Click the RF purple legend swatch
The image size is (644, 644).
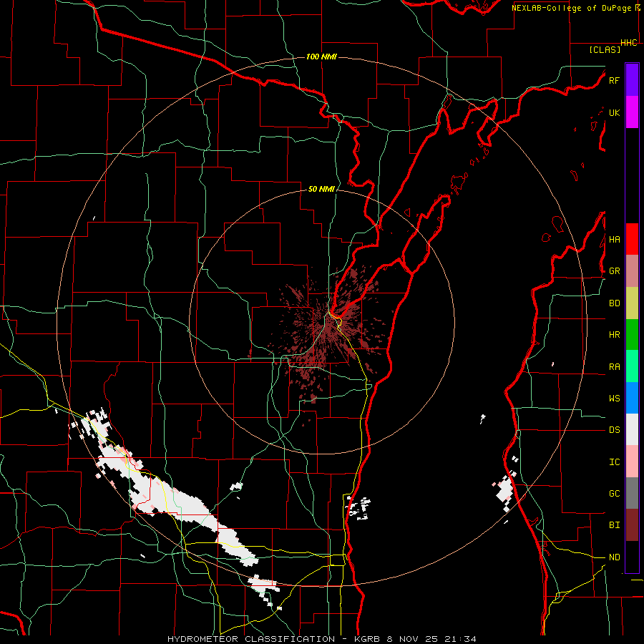632,80
